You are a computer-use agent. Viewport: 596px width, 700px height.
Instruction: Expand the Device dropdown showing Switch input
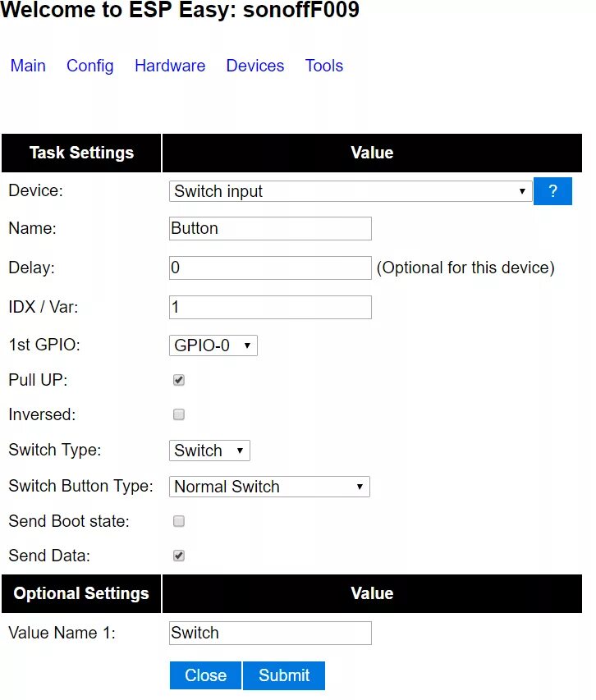tap(351, 191)
